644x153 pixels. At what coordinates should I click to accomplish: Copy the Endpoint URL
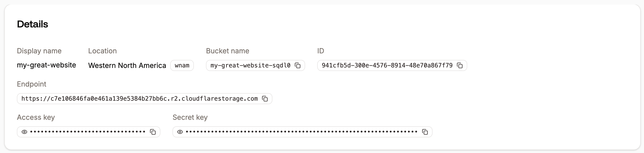[265, 99]
